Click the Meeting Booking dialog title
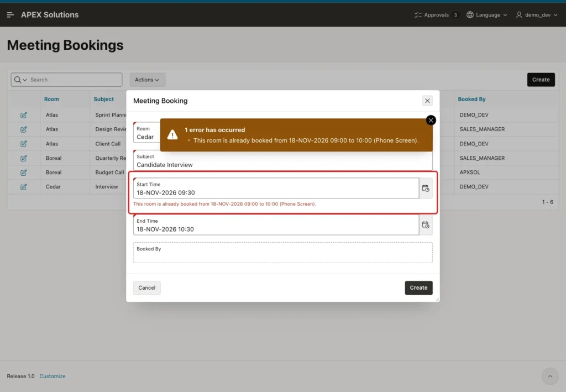This screenshot has width=566, height=392. 160,101
